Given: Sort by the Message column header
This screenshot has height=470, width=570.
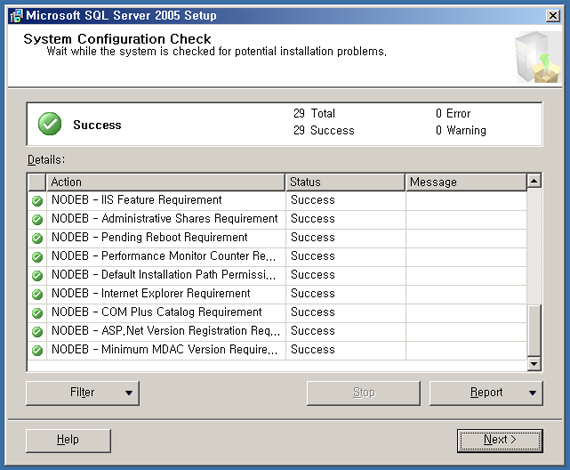Looking at the screenshot, I should pos(466,182).
